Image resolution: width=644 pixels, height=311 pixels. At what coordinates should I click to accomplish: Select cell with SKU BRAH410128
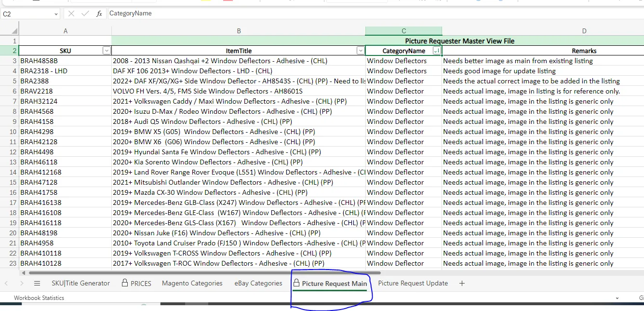pyautogui.click(x=65, y=263)
